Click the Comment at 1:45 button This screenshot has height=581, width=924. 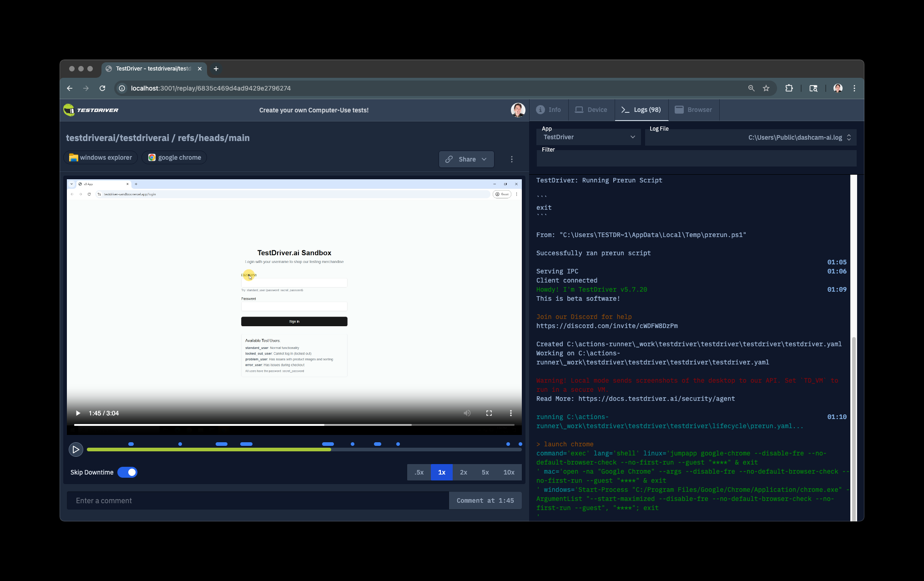point(485,500)
